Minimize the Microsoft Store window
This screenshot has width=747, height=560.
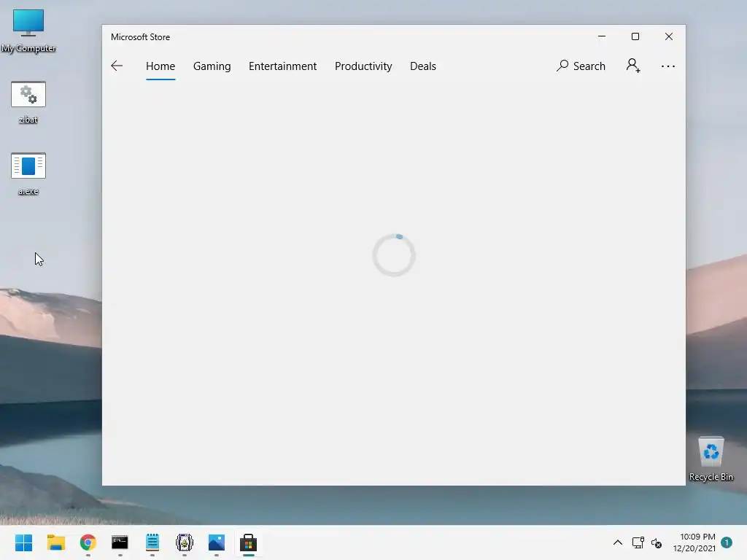(x=602, y=36)
